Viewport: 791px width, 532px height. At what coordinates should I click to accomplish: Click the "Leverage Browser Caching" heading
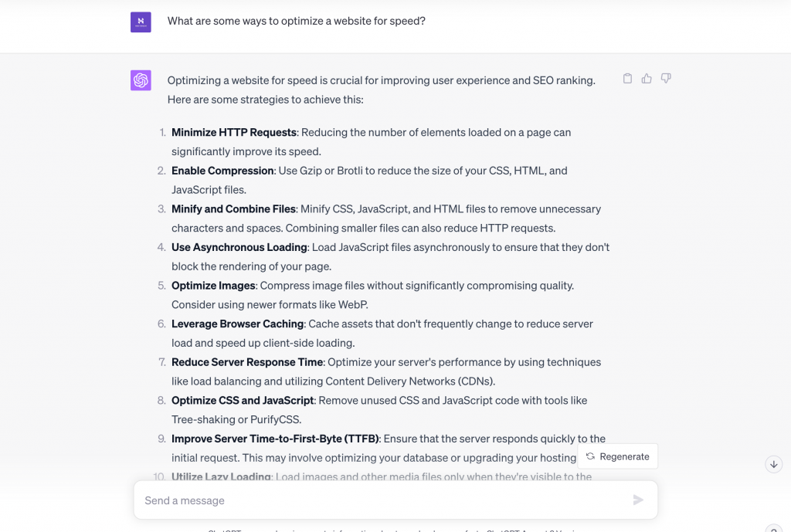click(237, 324)
